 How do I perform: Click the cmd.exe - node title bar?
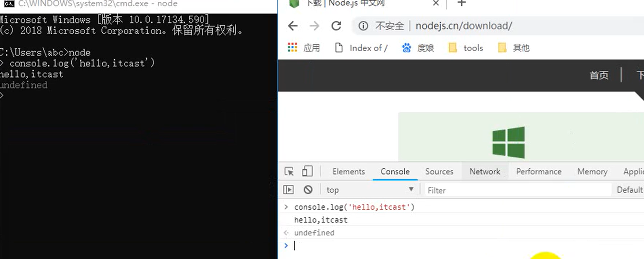coord(138,4)
